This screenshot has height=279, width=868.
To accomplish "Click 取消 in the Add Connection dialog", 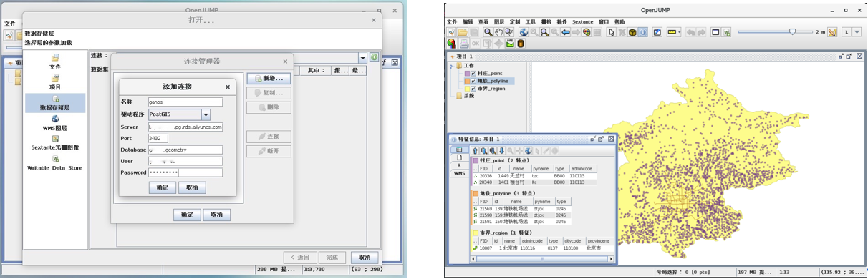I will click(x=192, y=187).
